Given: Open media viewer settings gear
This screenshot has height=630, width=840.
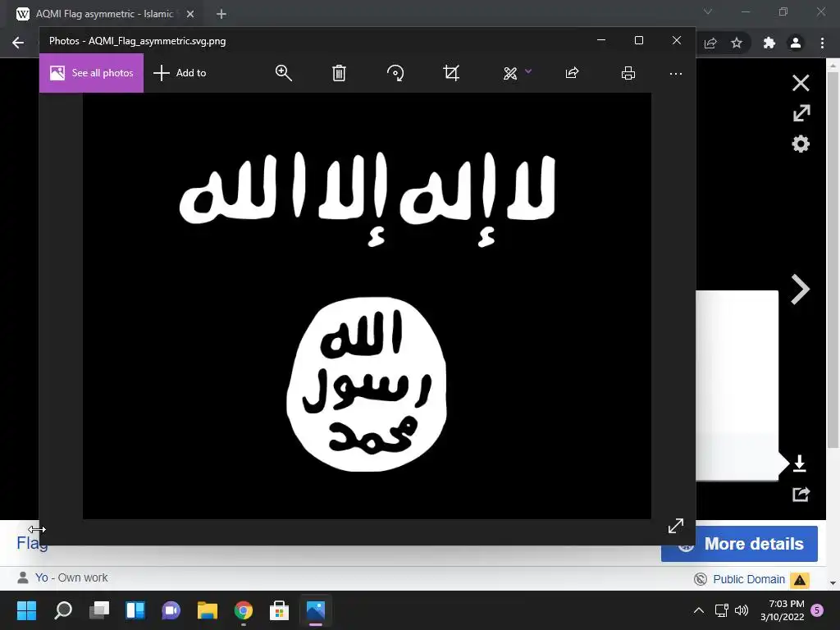Looking at the screenshot, I should coord(801,144).
